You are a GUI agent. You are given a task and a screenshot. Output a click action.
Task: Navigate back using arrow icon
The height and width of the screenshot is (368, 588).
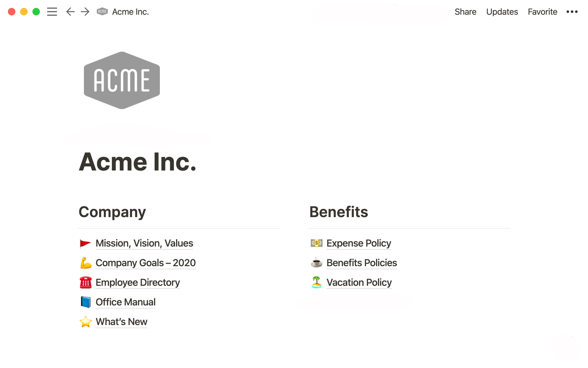coord(70,11)
